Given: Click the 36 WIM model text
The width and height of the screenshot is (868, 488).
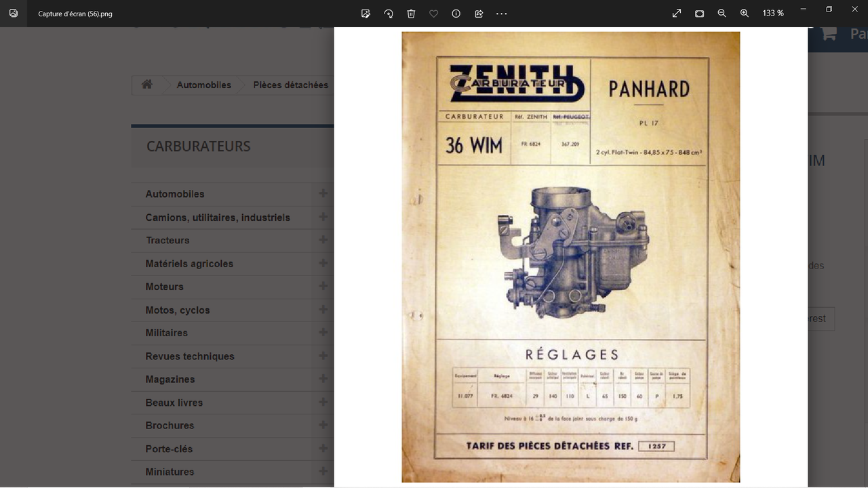Looking at the screenshot, I should click(474, 145).
